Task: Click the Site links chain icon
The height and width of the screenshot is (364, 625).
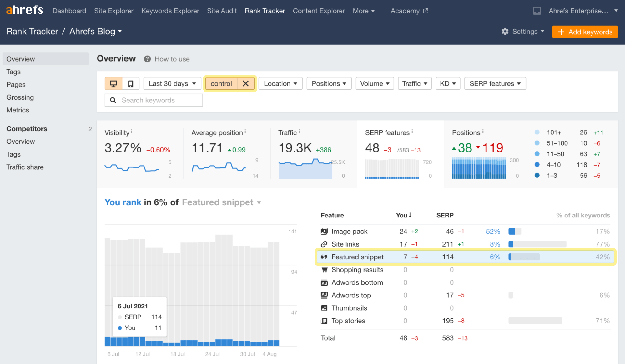Action: click(x=324, y=244)
